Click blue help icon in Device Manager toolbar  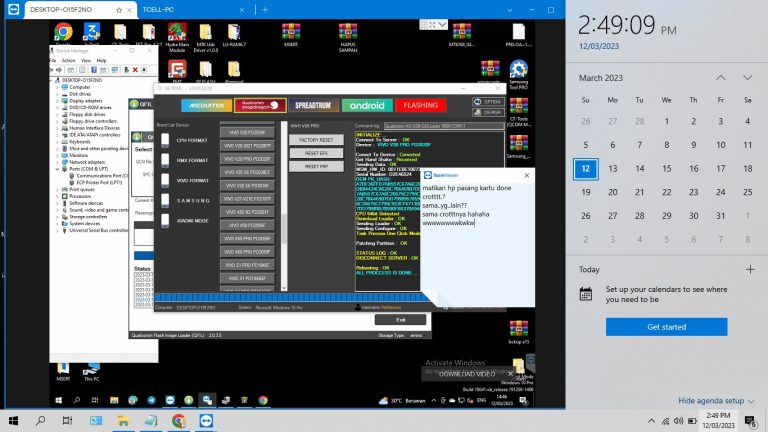coord(94,70)
